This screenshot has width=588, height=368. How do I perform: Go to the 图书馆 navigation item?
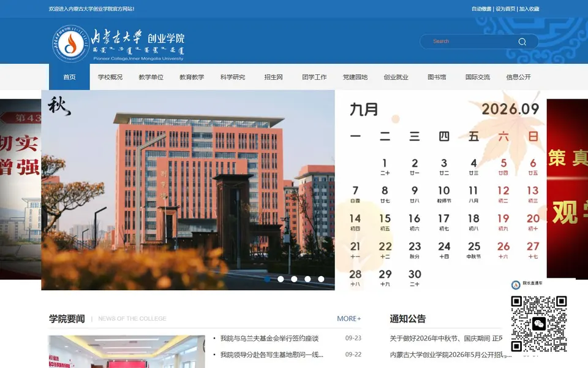click(x=437, y=77)
